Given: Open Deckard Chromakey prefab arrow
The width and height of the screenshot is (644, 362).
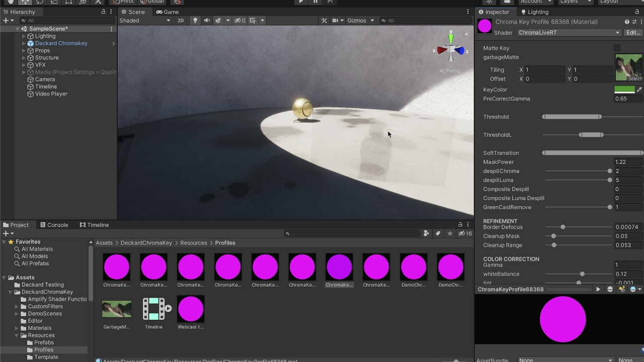Looking at the screenshot, I should tap(113, 44).
